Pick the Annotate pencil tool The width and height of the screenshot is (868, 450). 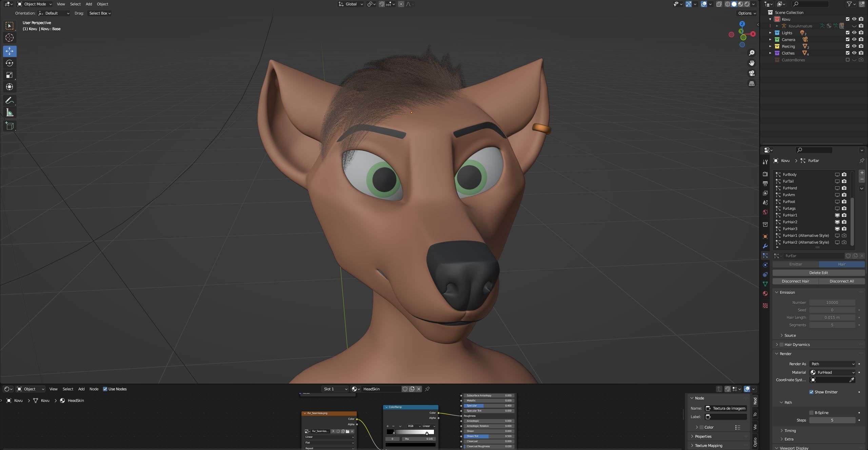(9, 101)
